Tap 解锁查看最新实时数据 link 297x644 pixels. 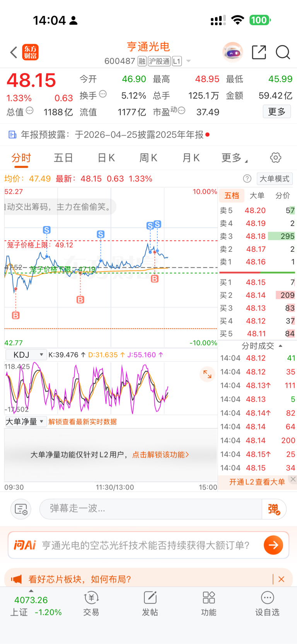click(82, 422)
